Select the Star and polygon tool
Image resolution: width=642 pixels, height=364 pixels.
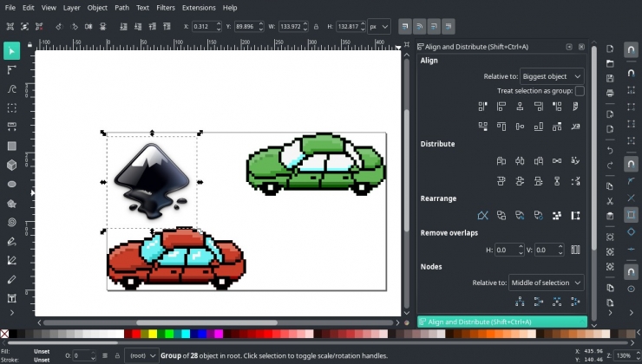(11, 204)
